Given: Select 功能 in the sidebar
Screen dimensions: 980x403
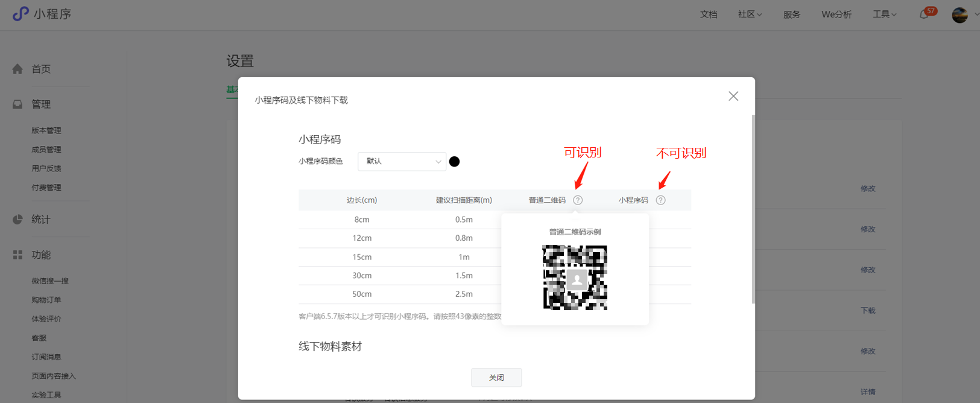Looking at the screenshot, I should (41, 255).
